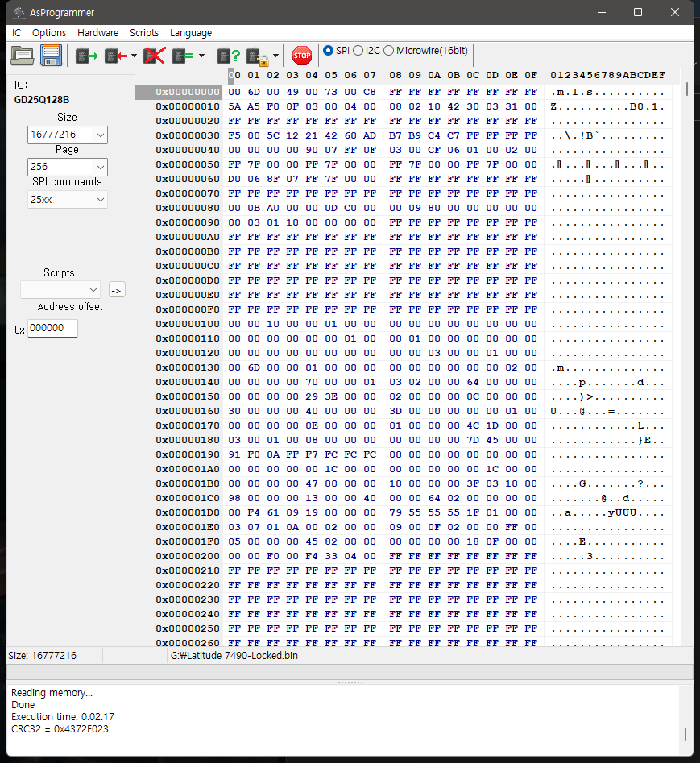The width and height of the screenshot is (700, 763).
Task: Select the SPI radio button
Action: coord(329,50)
